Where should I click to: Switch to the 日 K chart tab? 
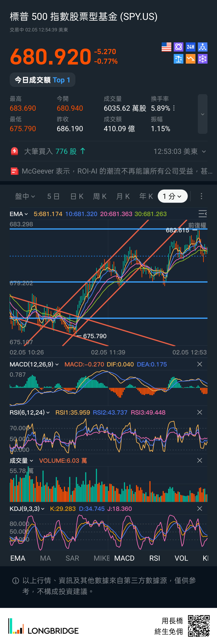(77, 196)
